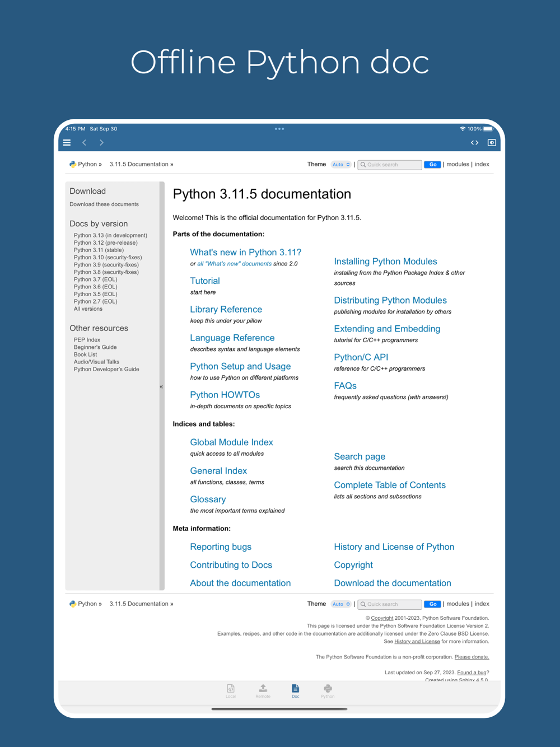
Task: Open Language Reference
Action: 232,338
